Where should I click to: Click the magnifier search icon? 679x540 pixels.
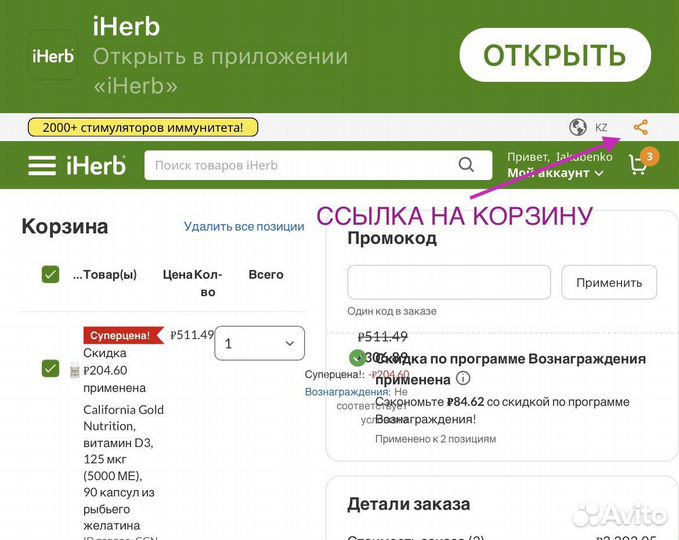point(466,165)
